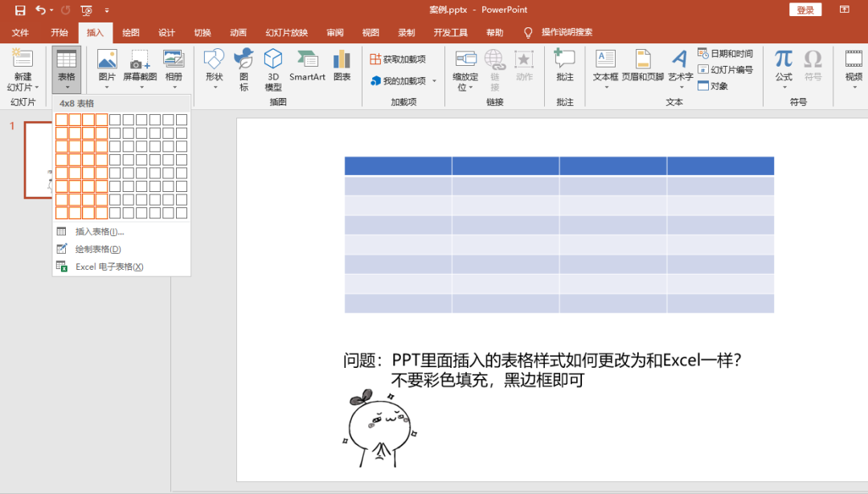868x494 pixels.
Task: Select the top-left cell of the table grid
Action: coord(61,120)
